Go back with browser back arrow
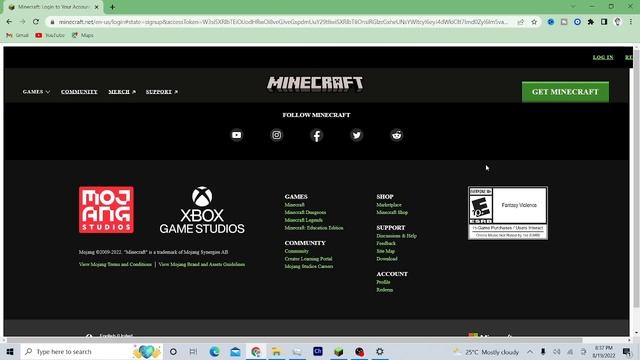This screenshot has height=360, width=640. pos(9,22)
